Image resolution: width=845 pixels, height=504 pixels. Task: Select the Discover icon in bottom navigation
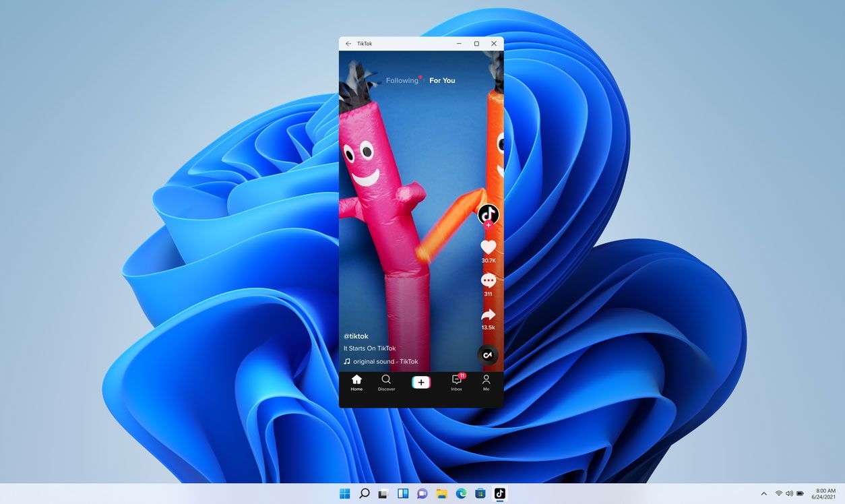386,381
